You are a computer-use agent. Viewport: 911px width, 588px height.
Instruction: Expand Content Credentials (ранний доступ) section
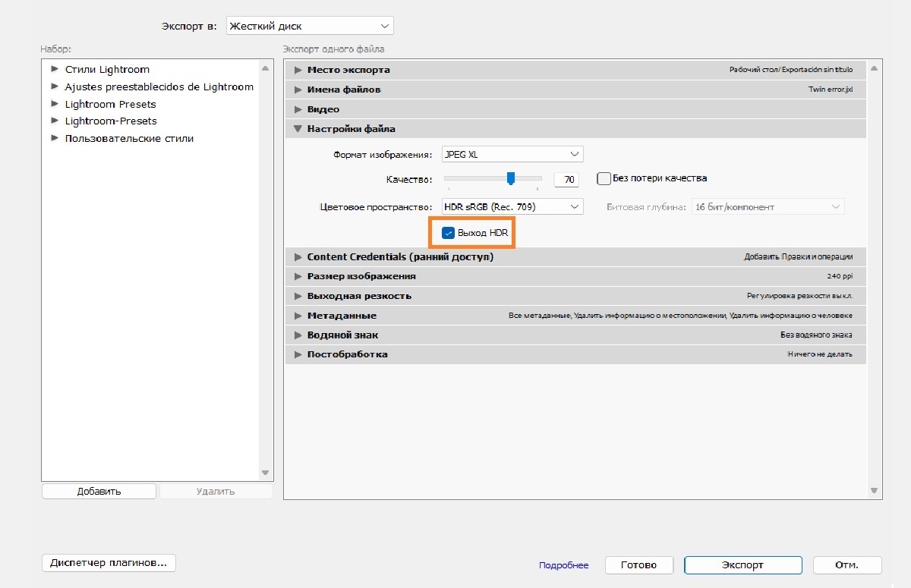point(298,257)
